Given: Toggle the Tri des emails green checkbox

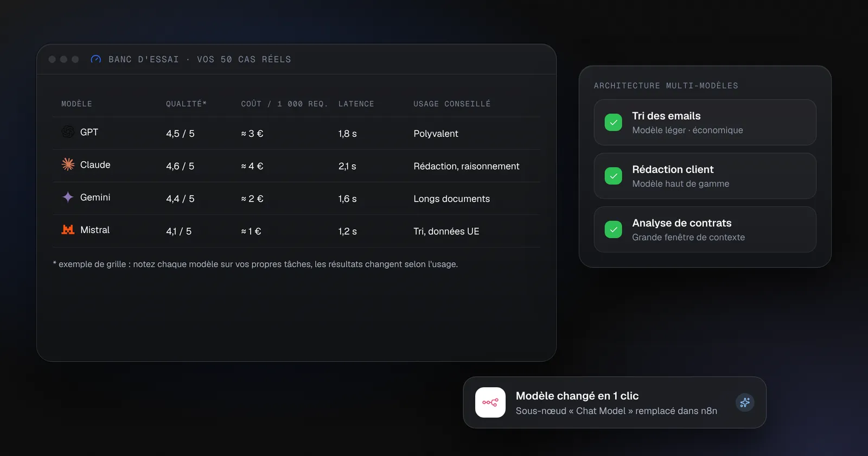Looking at the screenshot, I should point(614,122).
